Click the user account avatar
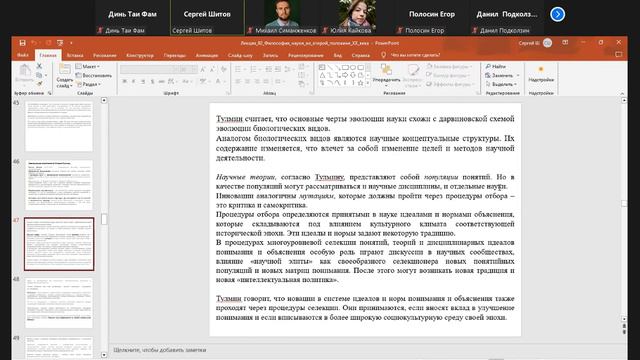Screen dimensions: 640x360 [547, 43]
